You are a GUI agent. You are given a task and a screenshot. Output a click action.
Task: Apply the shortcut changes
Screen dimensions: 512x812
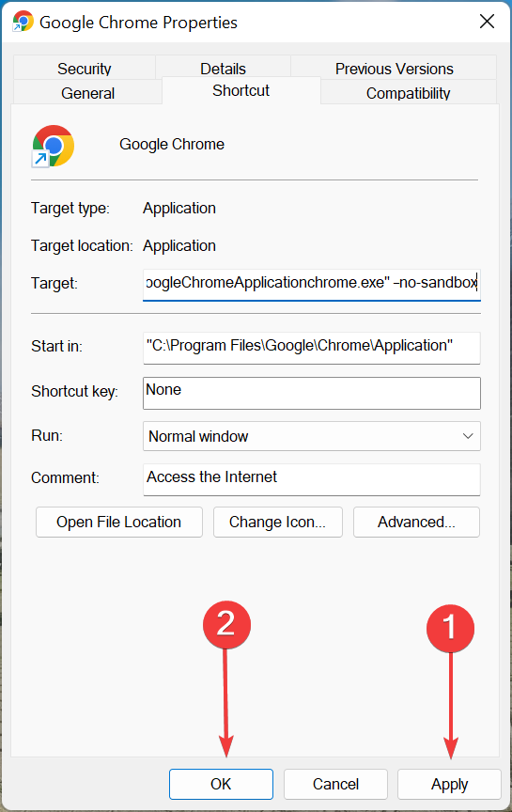(449, 784)
